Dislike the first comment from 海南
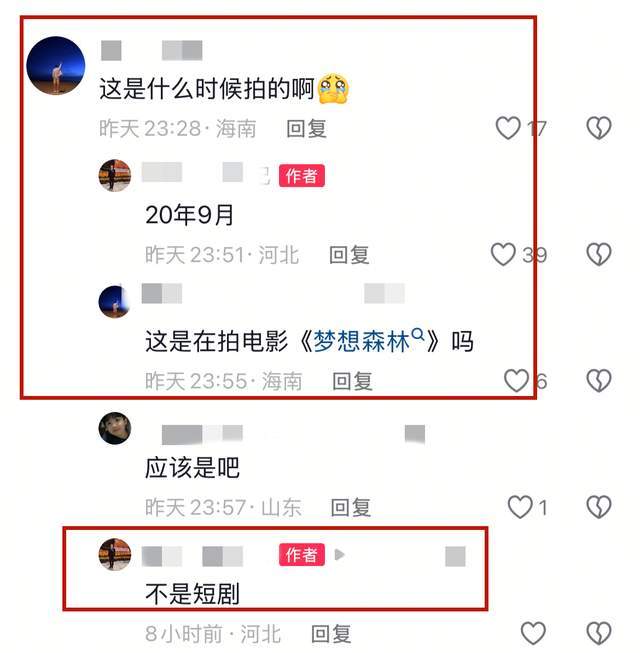This screenshot has width=640, height=653. tap(599, 128)
